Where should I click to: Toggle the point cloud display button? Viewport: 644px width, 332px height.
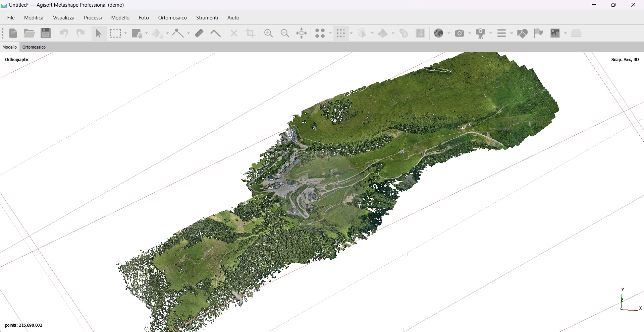[x=341, y=33]
